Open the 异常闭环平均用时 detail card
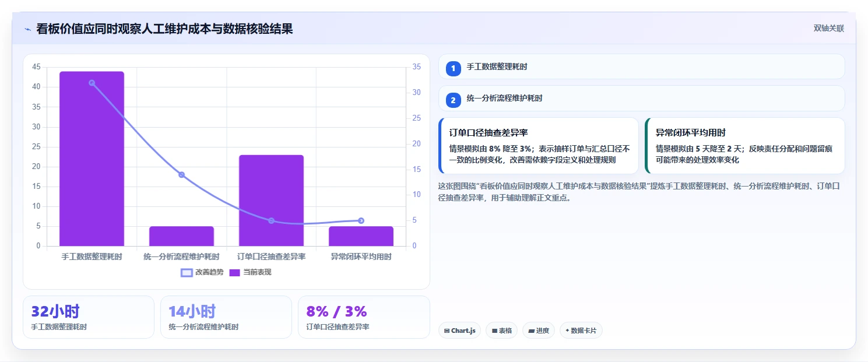The image size is (868, 362). [744, 146]
